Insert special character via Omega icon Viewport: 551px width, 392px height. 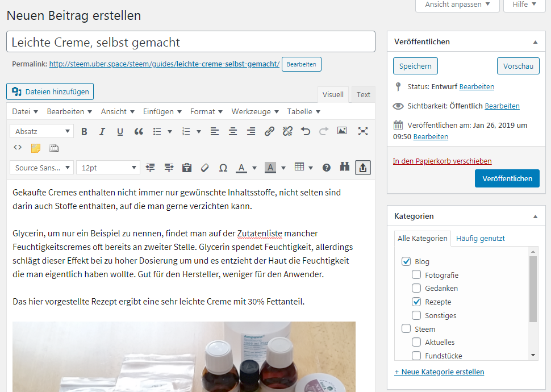[x=223, y=168]
